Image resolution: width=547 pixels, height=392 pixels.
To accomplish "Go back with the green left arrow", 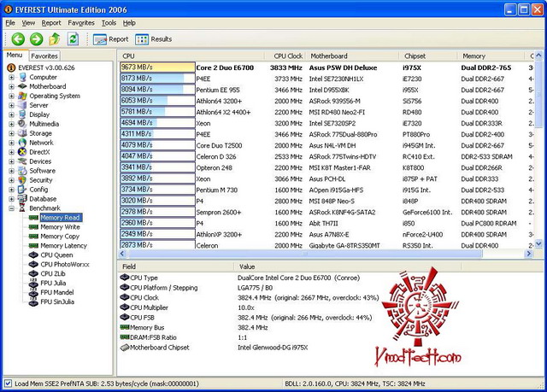I will (18, 39).
